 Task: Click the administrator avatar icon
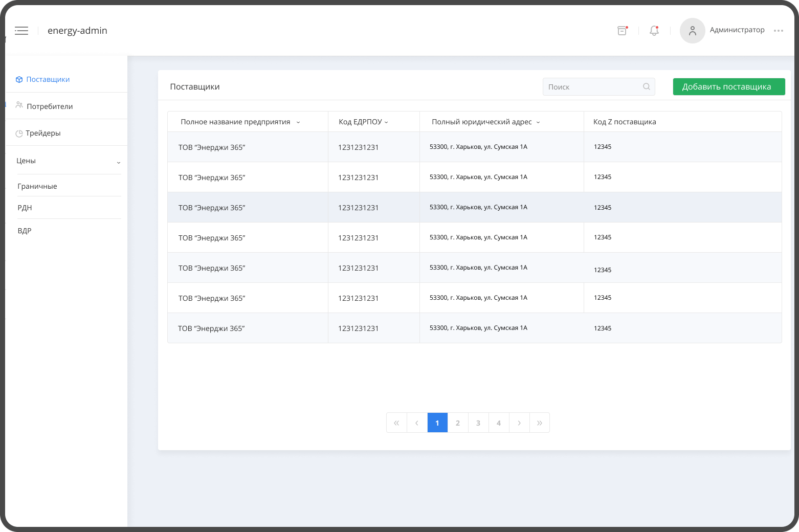click(692, 31)
